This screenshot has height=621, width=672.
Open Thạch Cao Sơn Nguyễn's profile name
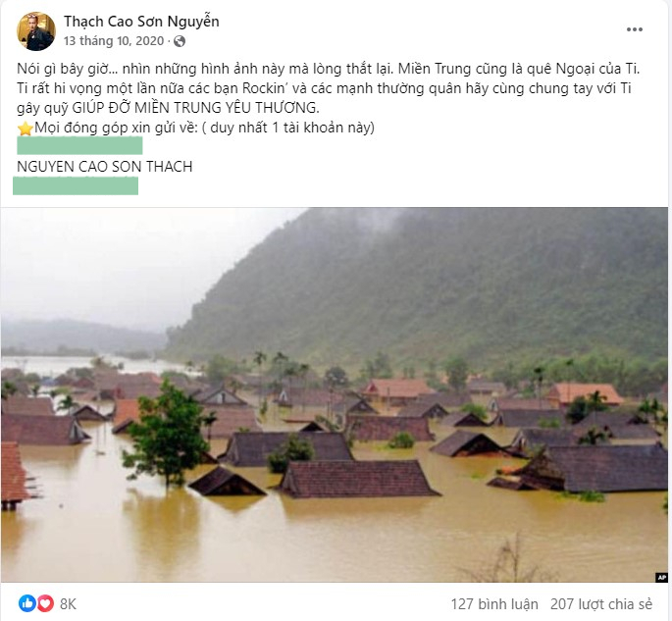coord(141,21)
